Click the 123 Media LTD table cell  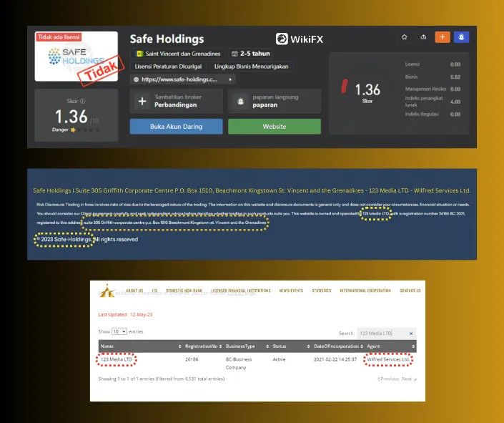(x=117, y=359)
